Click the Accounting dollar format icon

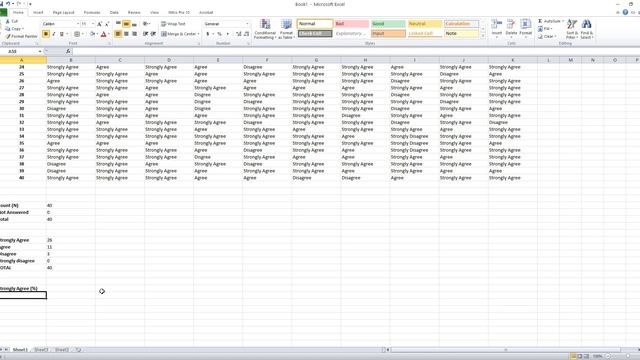(208, 34)
